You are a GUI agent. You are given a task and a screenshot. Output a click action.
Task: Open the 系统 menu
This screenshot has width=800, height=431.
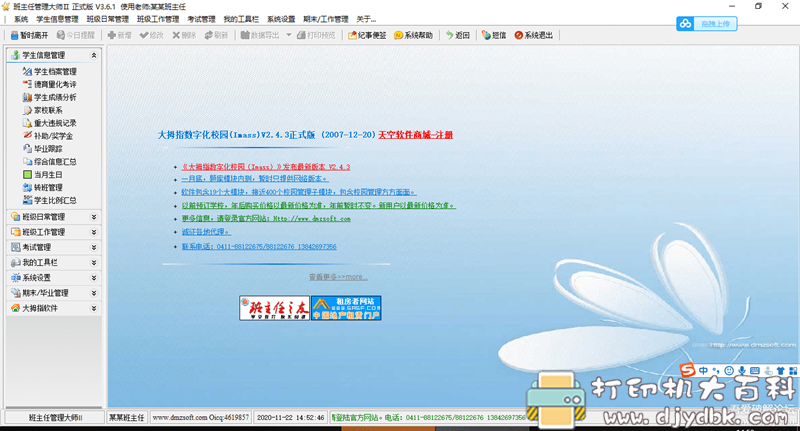click(x=21, y=19)
